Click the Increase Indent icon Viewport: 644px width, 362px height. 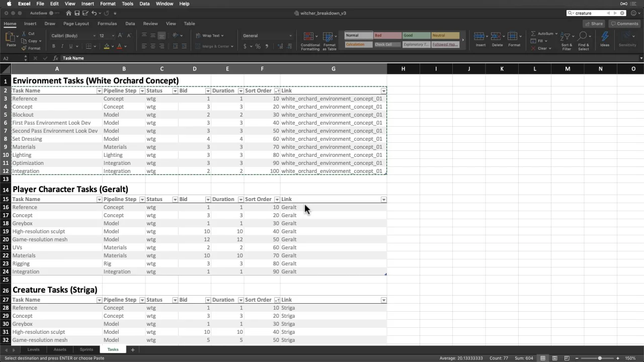(184, 46)
